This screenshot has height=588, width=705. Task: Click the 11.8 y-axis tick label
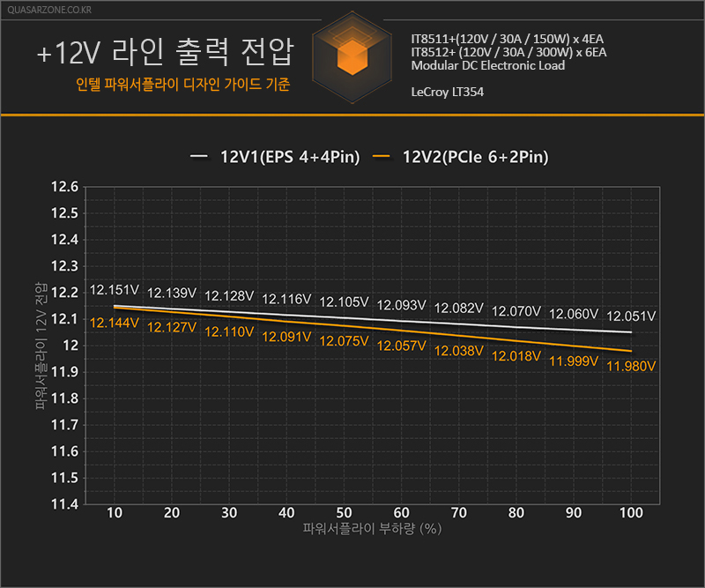[x=64, y=398]
